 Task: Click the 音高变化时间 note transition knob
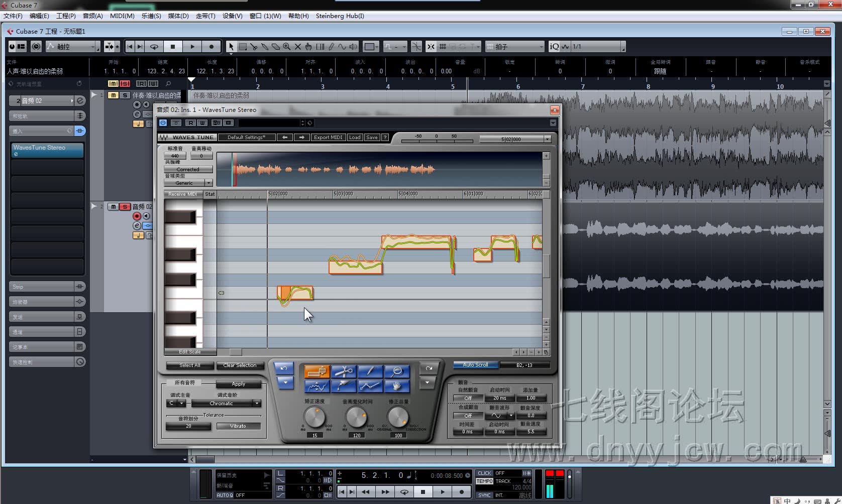tap(357, 417)
